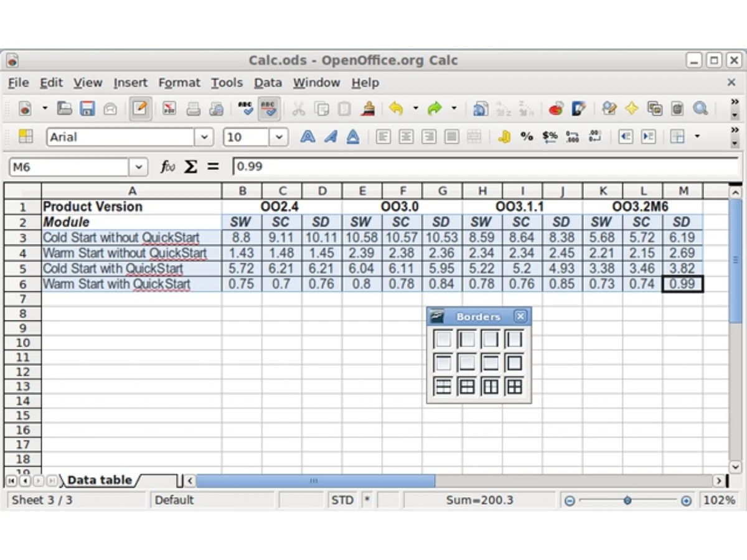Image resolution: width=747 pixels, height=560 pixels.
Task: Add a decimal place
Action: (572, 137)
